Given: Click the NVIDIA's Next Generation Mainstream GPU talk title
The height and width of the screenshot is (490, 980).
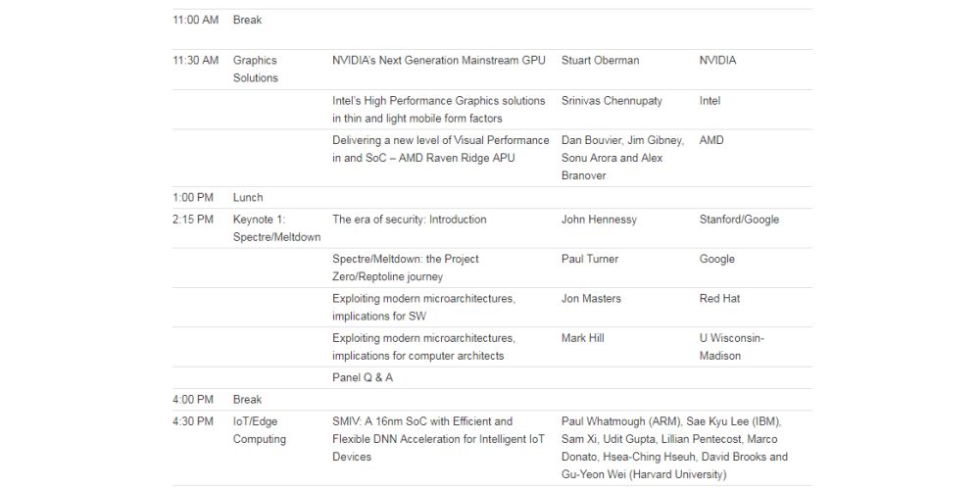Looking at the screenshot, I should [x=438, y=61].
